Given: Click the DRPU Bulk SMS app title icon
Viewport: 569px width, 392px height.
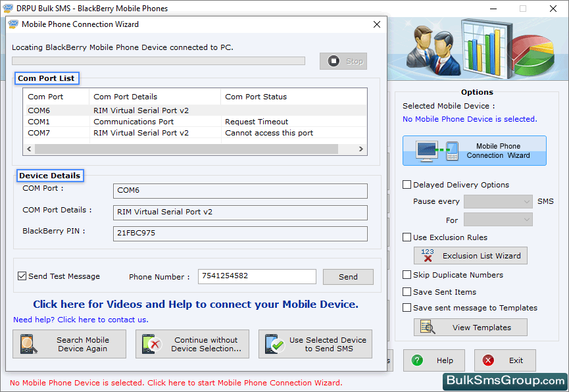Looking at the screenshot, I should (x=8, y=8).
